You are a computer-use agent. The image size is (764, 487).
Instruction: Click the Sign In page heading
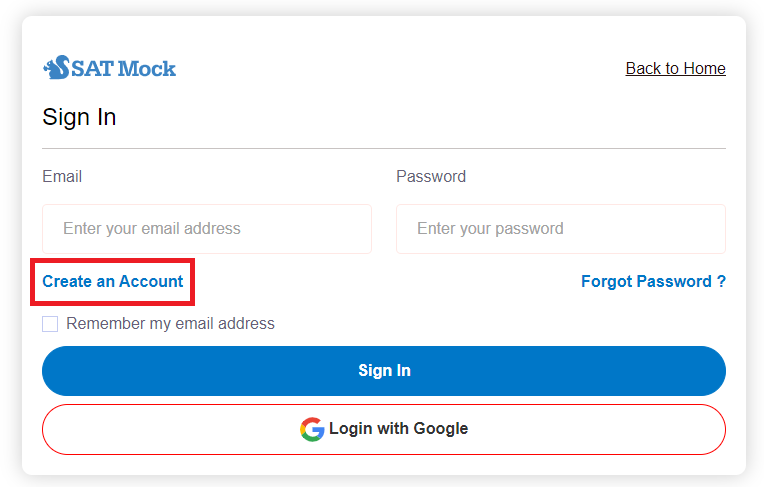pos(79,117)
